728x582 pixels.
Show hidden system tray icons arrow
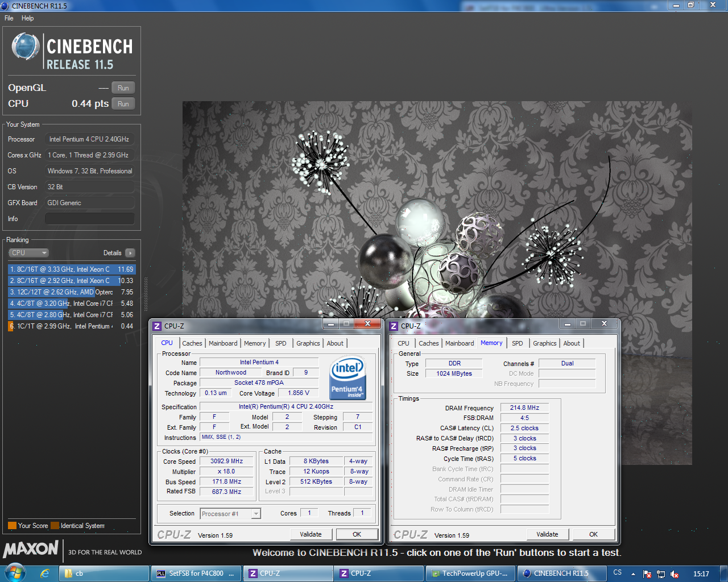coord(633,573)
